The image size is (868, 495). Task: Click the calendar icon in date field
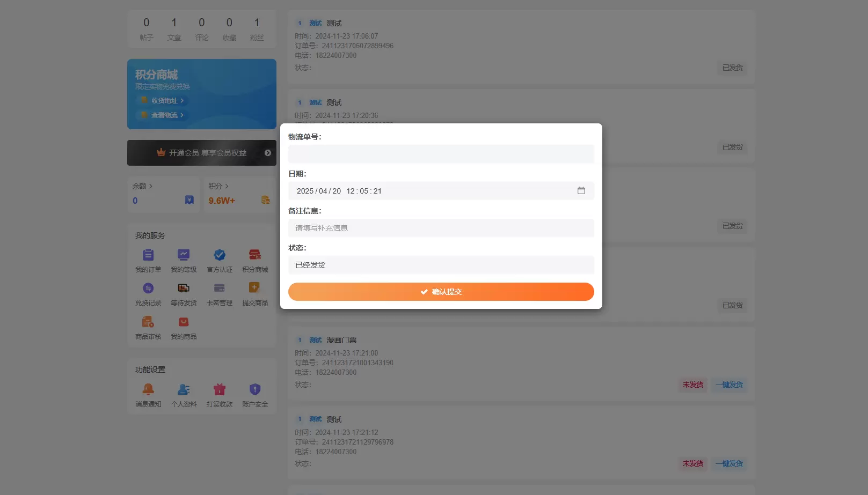click(581, 190)
